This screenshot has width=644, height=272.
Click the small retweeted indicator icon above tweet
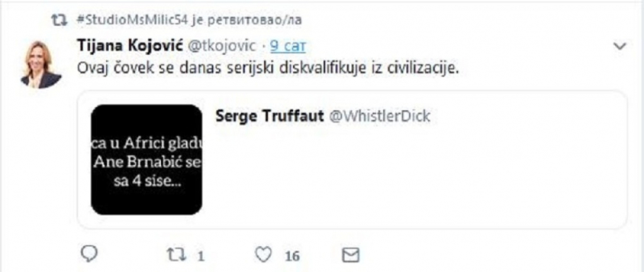[x=61, y=21]
